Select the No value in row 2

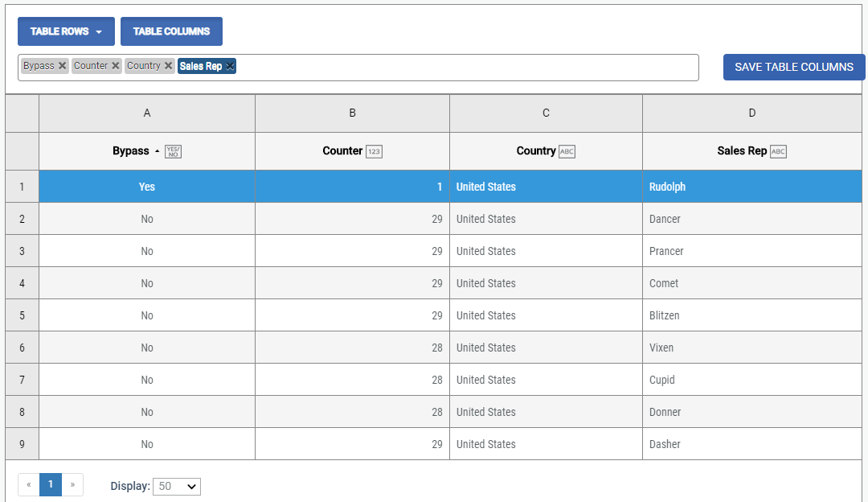(146, 218)
